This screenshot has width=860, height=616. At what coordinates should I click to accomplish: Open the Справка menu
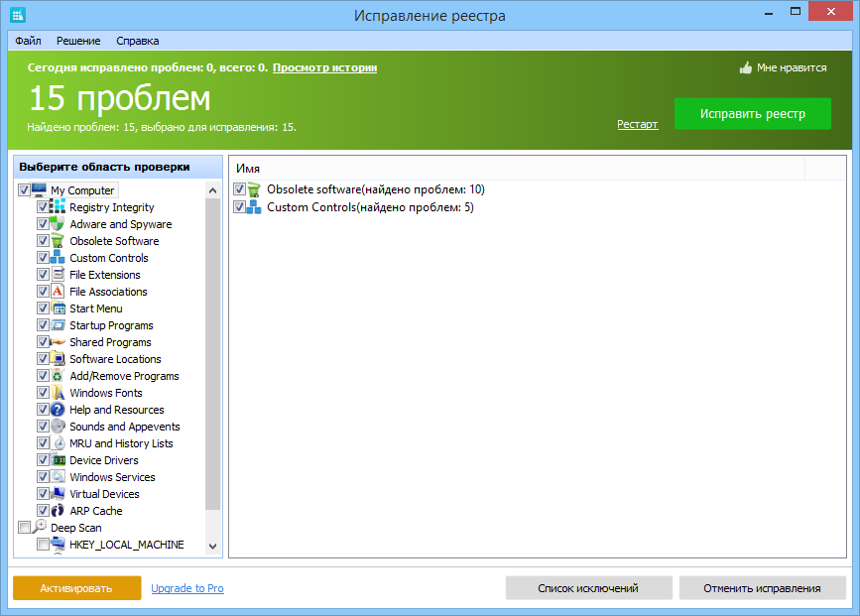[x=137, y=41]
